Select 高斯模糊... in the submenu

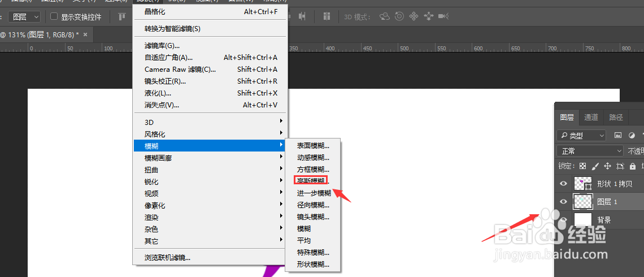pyautogui.click(x=313, y=181)
